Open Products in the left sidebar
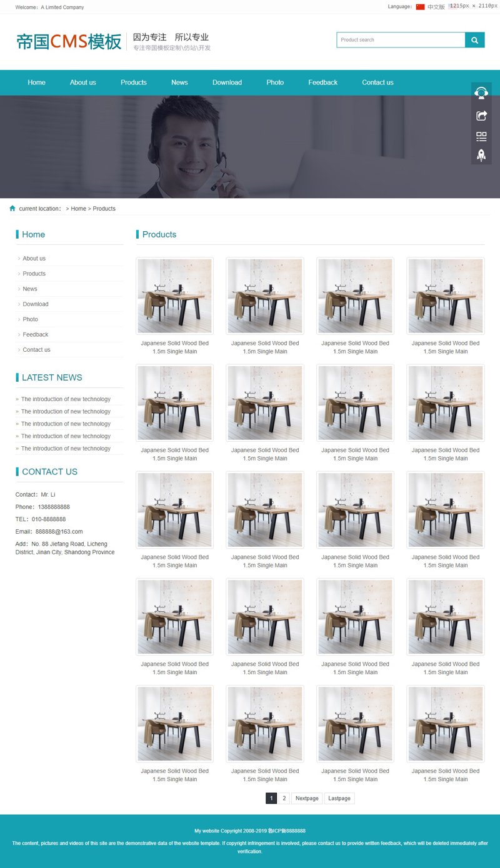 34,274
